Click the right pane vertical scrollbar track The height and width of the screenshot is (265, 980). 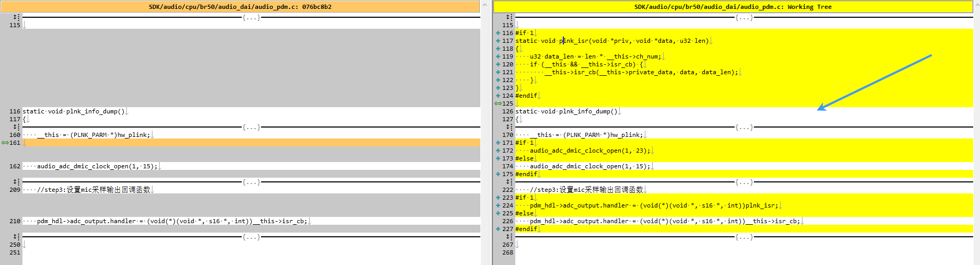coord(976,136)
